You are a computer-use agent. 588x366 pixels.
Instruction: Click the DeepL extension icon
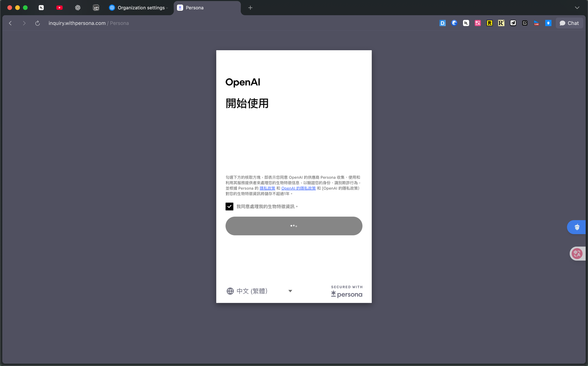point(442,23)
